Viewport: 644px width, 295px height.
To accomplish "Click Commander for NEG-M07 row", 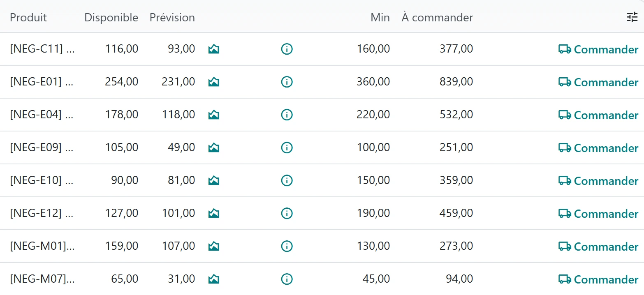I will 598,279.
